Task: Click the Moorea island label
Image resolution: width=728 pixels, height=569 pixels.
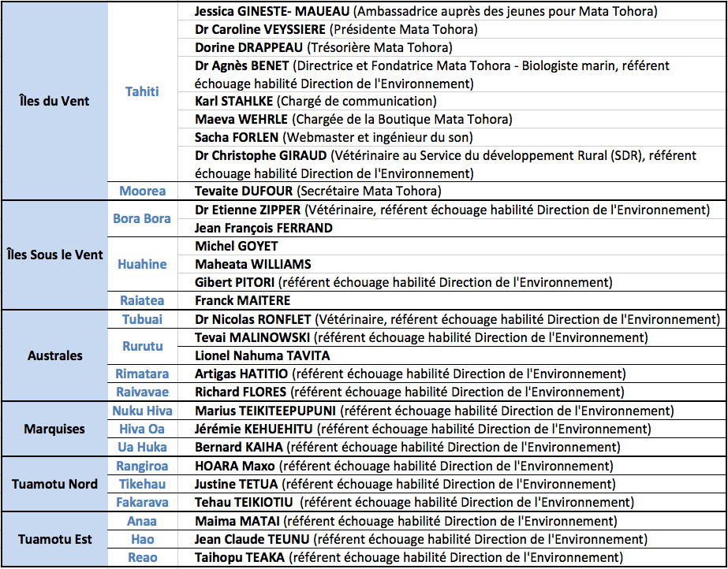Action: (142, 191)
